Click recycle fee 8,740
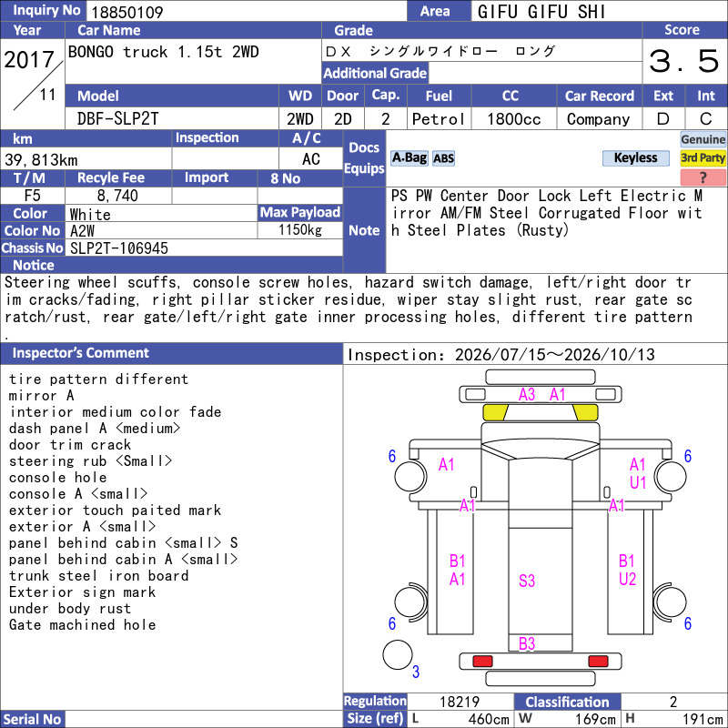This screenshot has width=728, height=728. click(117, 196)
